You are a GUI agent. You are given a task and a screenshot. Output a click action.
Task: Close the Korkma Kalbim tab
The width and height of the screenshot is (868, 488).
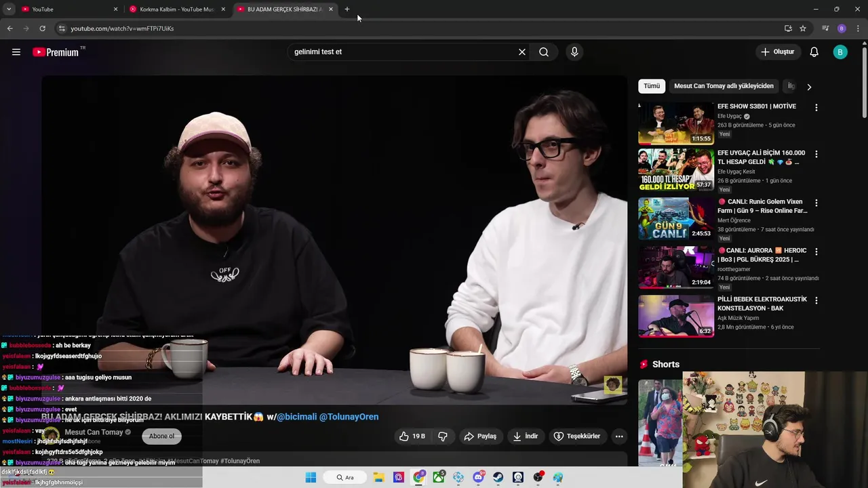pyautogui.click(x=223, y=9)
